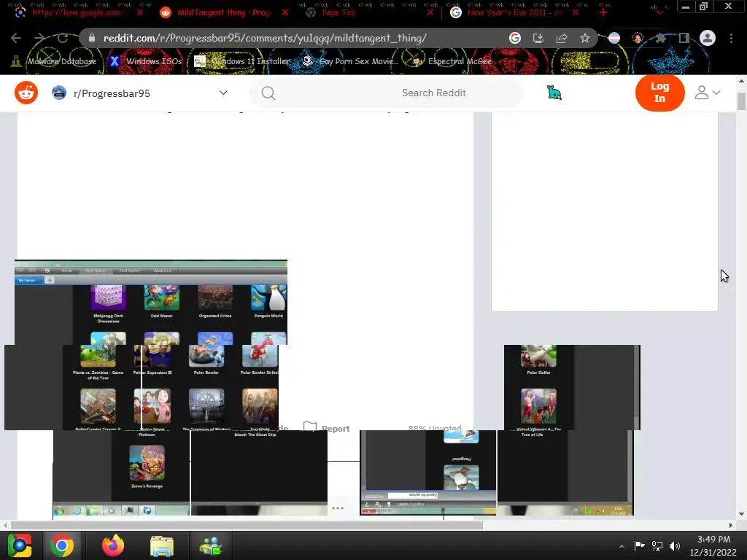
Task: Click the network icon in system tray
Action: click(x=657, y=546)
